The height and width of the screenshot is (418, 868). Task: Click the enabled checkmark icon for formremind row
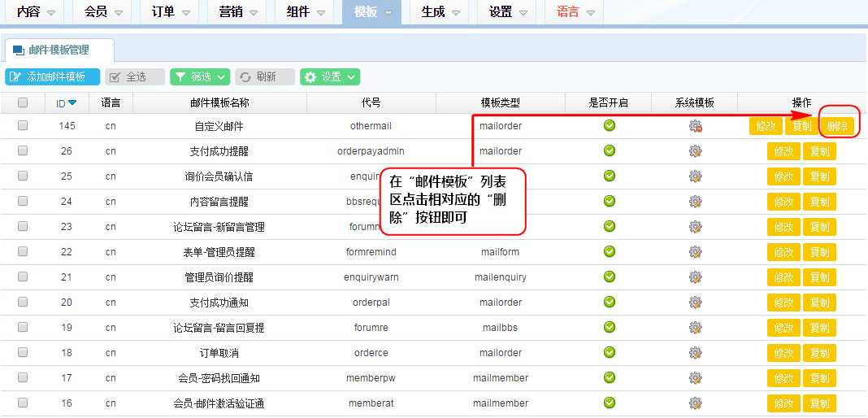point(609,252)
